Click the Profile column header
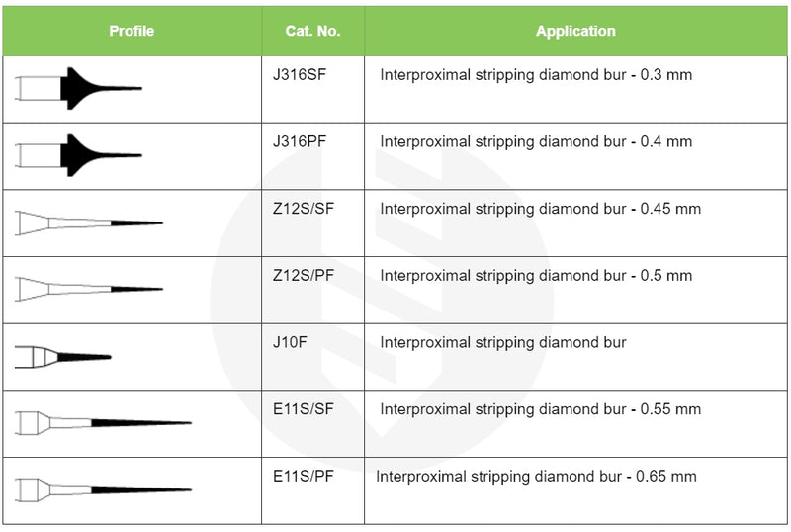Screen dimensions: 791x532 [x=132, y=31]
